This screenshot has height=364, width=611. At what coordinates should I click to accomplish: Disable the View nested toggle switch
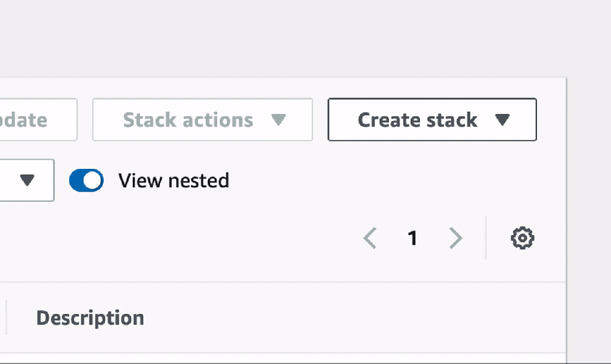click(x=87, y=180)
